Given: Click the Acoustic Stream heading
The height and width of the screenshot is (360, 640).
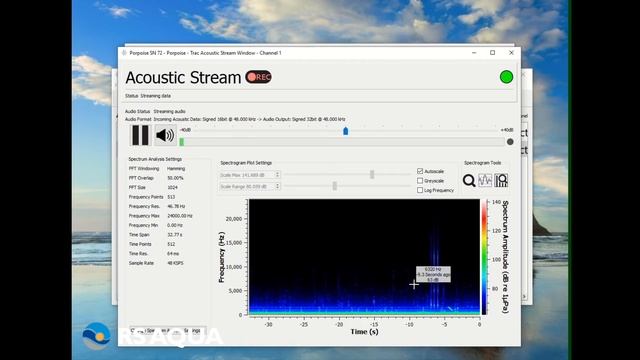Looking at the screenshot, I should [183, 78].
